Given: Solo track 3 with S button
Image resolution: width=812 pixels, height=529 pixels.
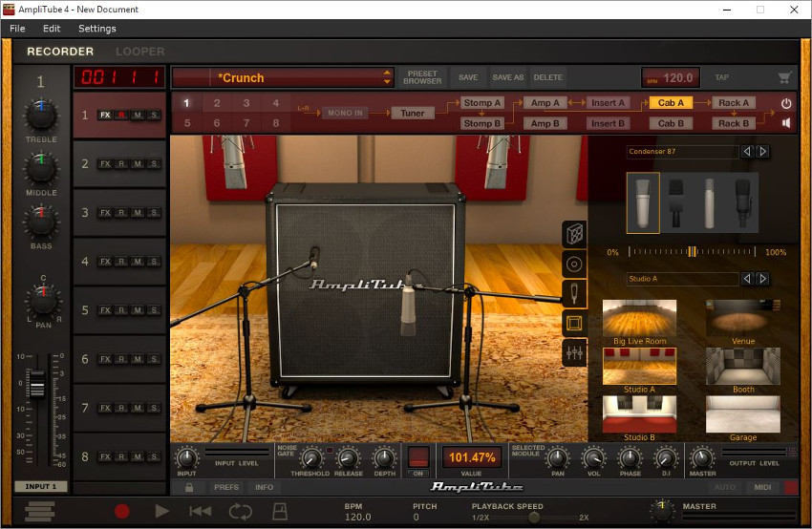Looking at the screenshot, I should coord(154,213).
